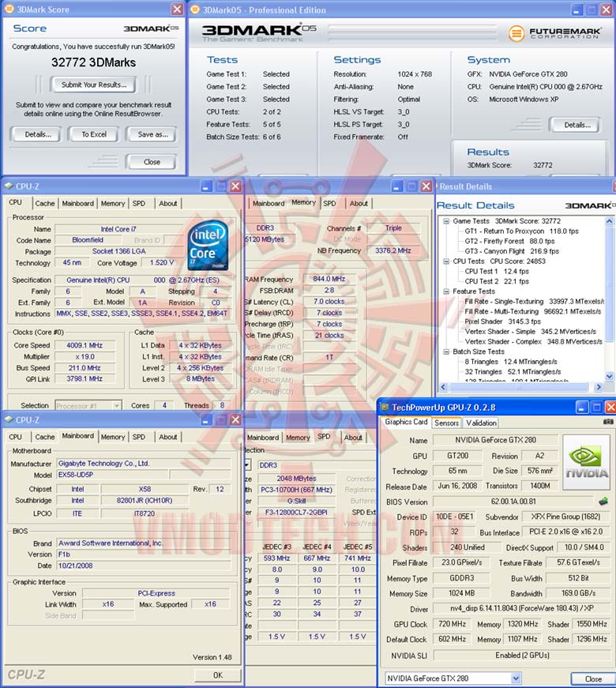Screen dimensions: 616x688
Task: Select the GT1 - Return To Proxycon row
Action: tap(522, 231)
